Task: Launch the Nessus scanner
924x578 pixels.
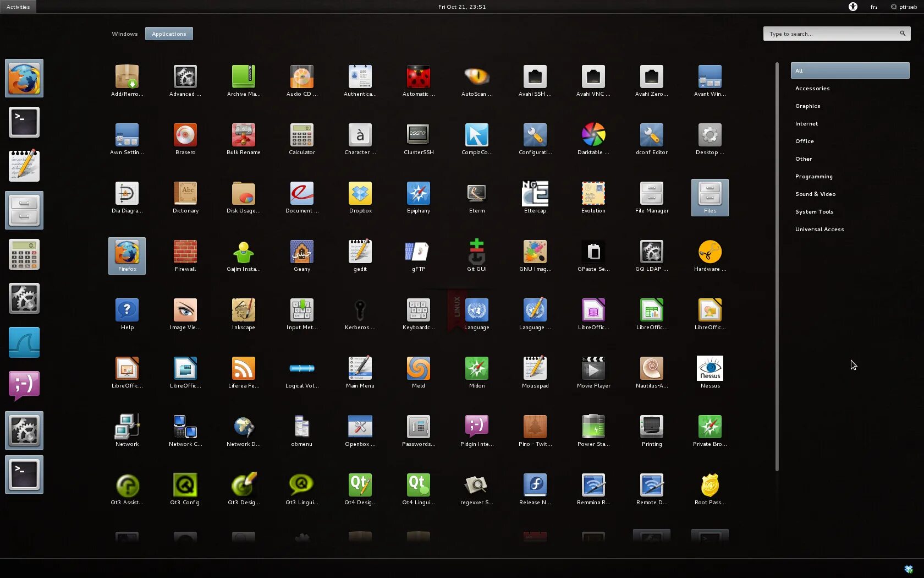Action: point(710,373)
